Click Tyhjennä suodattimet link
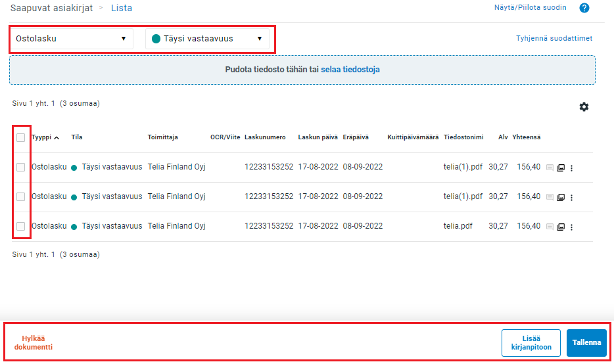614x364 pixels. pos(554,38)
